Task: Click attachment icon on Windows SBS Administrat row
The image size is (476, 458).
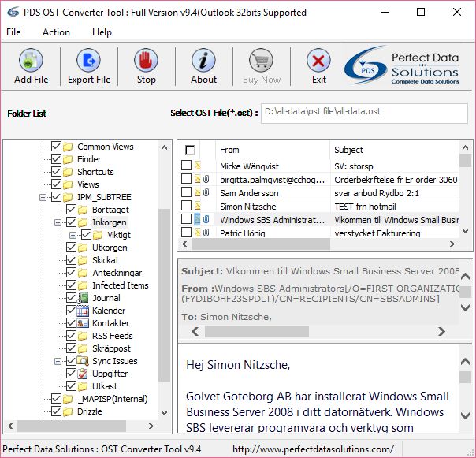Action: click(x=206, y=219)
